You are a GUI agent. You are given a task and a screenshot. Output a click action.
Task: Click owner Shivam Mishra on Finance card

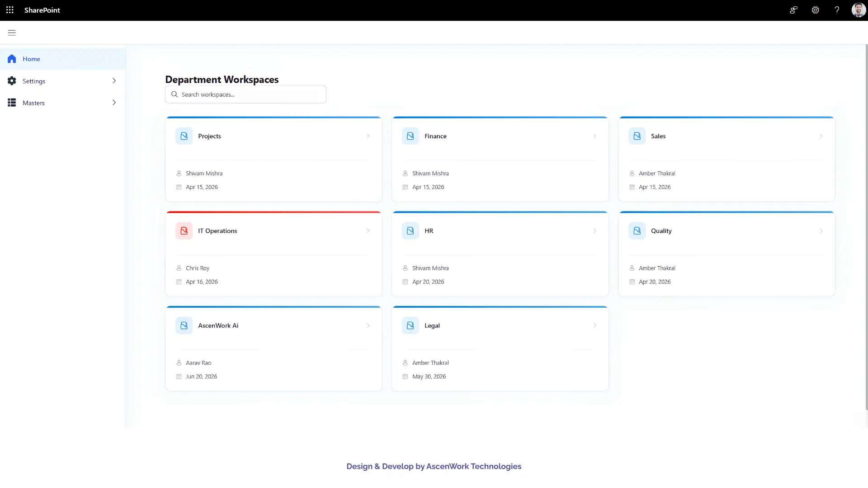point(430,174)
